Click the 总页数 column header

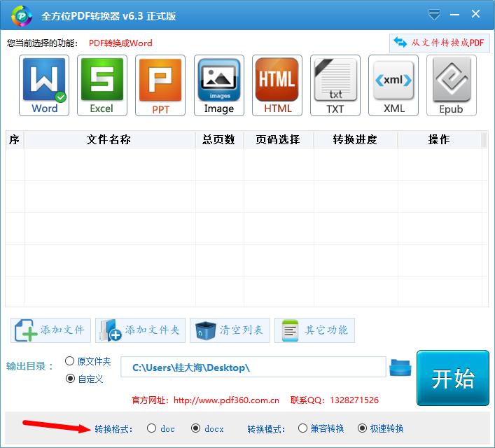tap(218, 139)
